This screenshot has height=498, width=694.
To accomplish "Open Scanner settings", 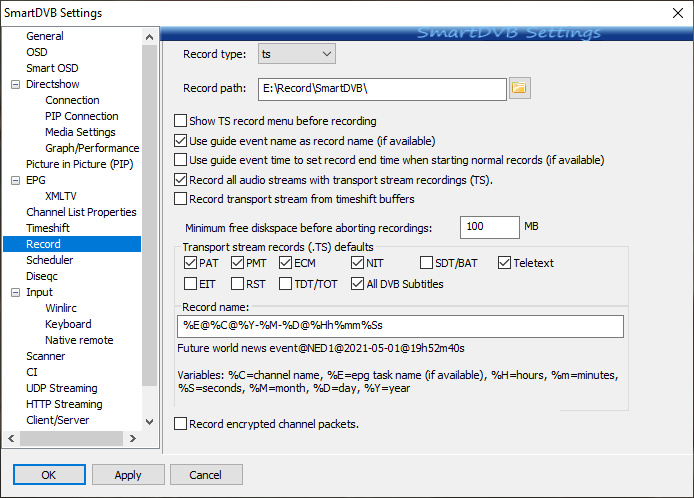I will pos(46,356).
